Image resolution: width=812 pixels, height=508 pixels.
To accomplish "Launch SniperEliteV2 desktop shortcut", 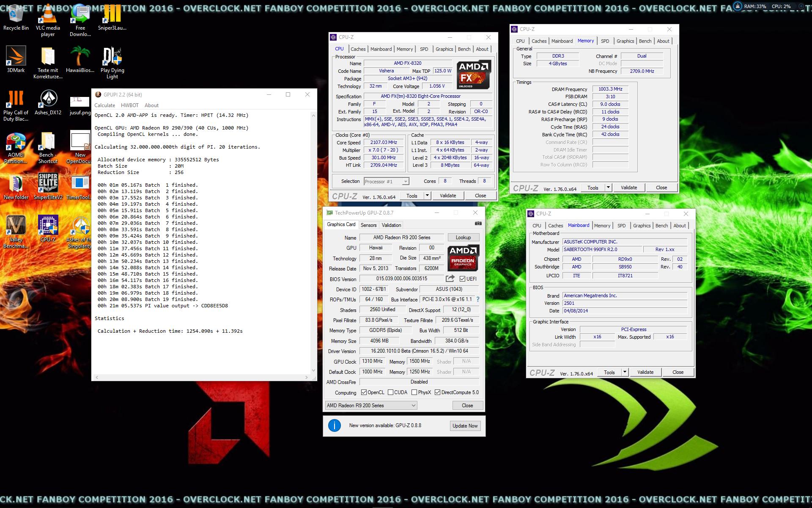I will pos(48,186).
